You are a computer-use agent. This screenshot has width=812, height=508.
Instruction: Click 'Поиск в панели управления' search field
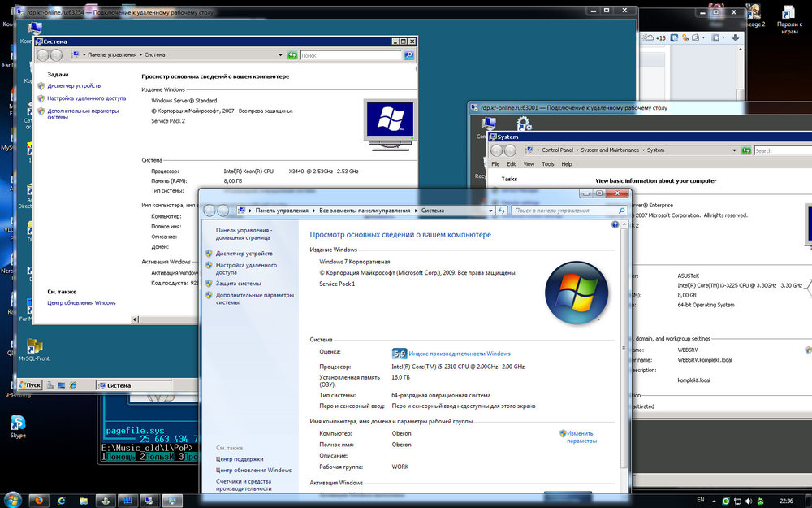(560, 211)
